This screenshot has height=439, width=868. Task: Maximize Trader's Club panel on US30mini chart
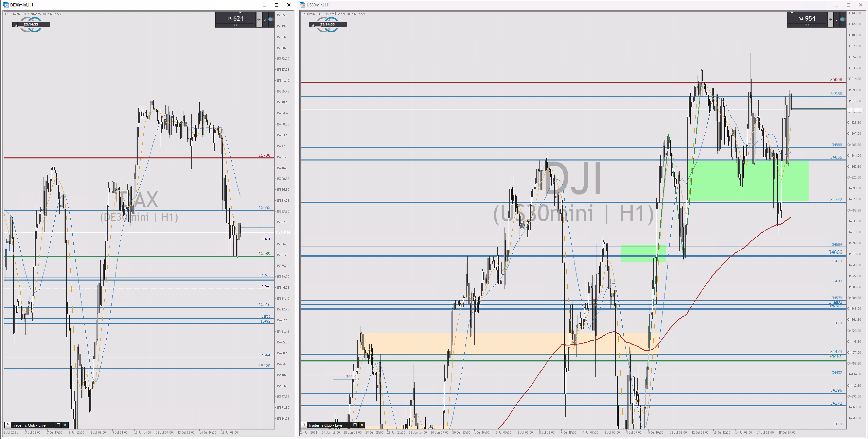tap(355, 425)
